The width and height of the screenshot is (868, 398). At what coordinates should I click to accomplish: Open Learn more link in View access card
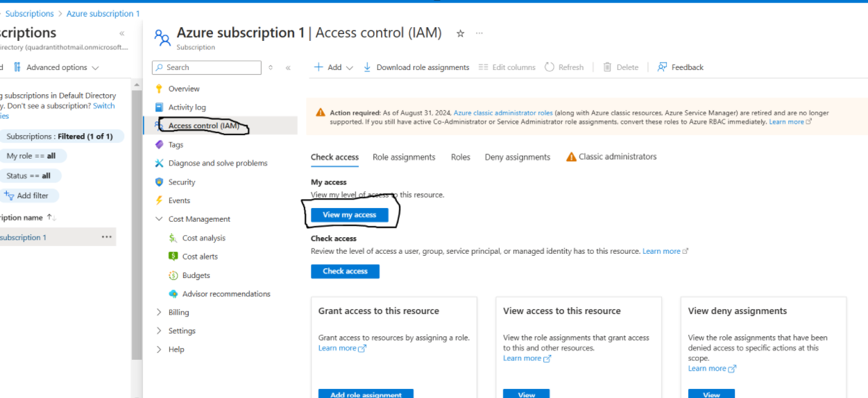coord(527,358)
